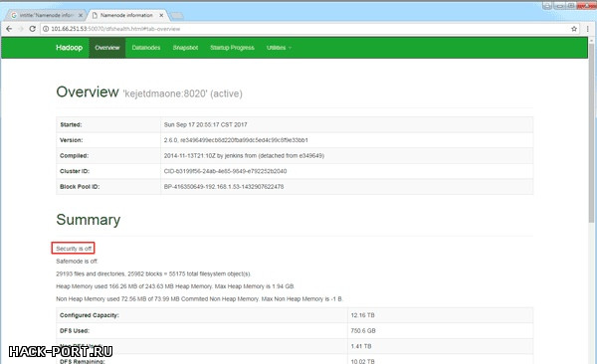The image size is (597, 364).
Task: Go forward with the browser forward arrow
Action: click(x=21, y=29)
